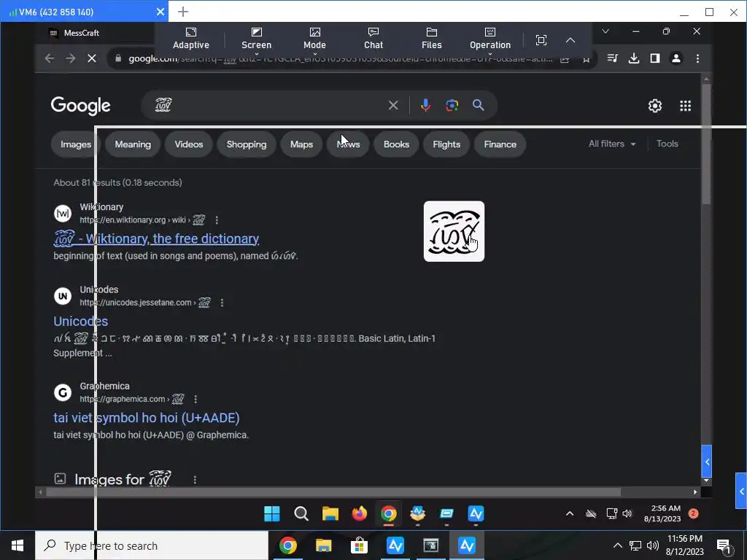
Task: Toggle fullscreen icon in remote toolbar
Action: pyautogui.click(x=541, y=40)
